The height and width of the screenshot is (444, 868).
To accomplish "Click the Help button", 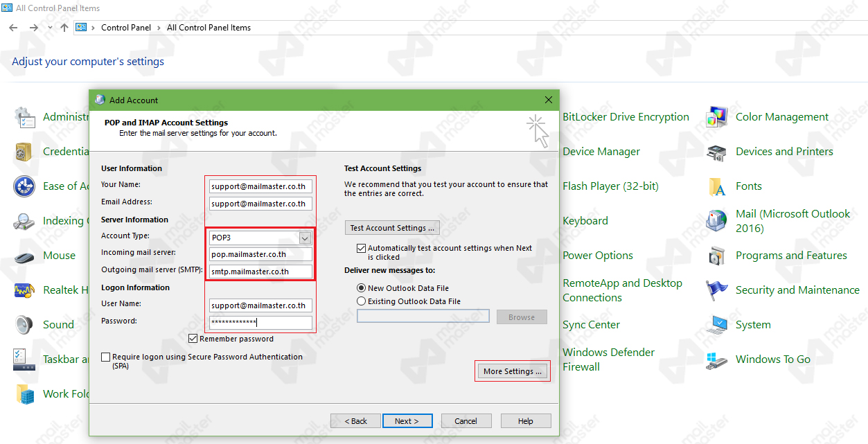I will pyautogui.click(x=526, y=421).
